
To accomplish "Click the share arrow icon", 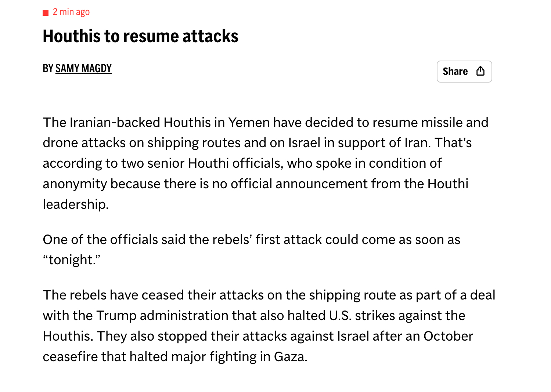I will click(480, 71).
